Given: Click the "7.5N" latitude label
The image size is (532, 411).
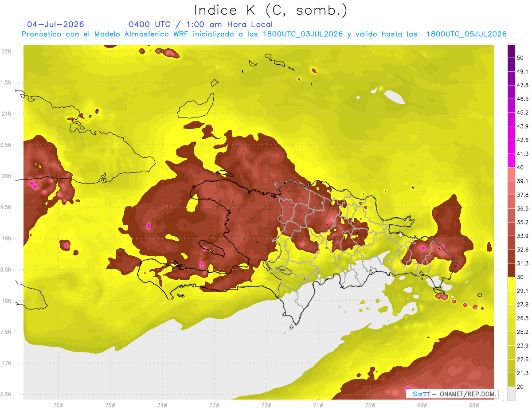Looking at the screenshot, I should (x=7, y=332).
